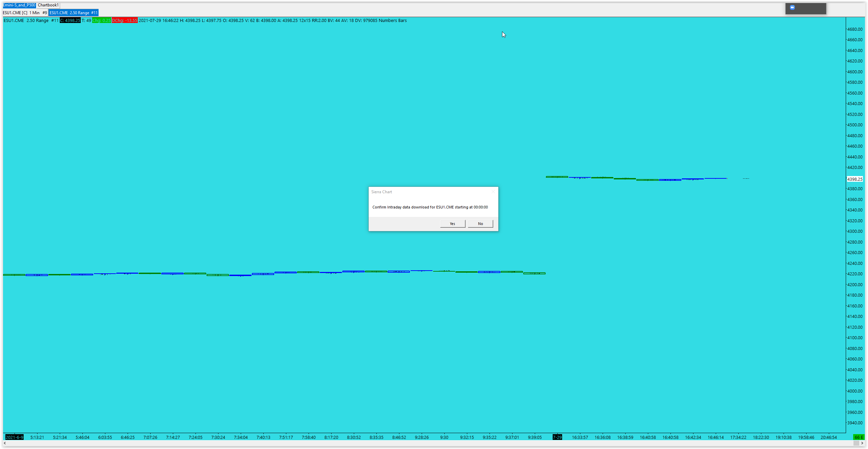Click the green 66 E indicator at bottom right

(858, 437)
